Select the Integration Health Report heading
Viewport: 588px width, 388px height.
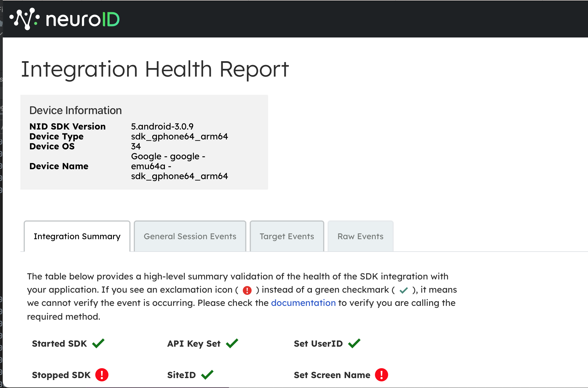(x=155, y=69)
